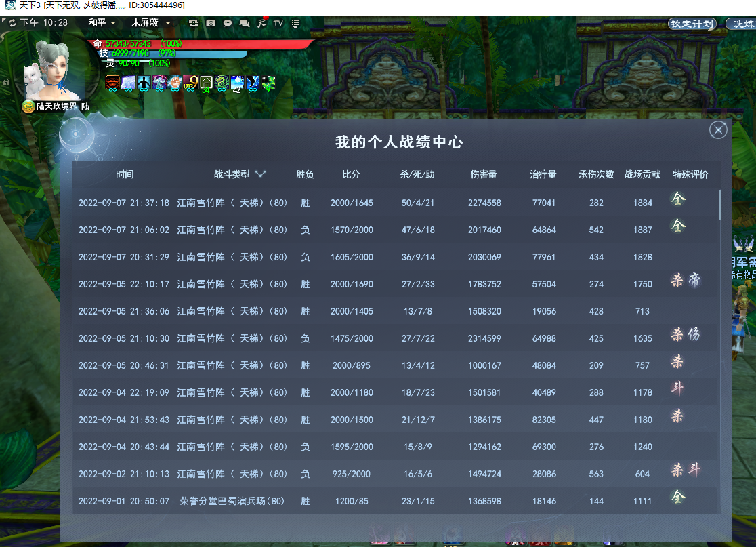Open the telephone icon in top toolbar
Viewport: 756px width, 547px height.
tap(193, 22)
